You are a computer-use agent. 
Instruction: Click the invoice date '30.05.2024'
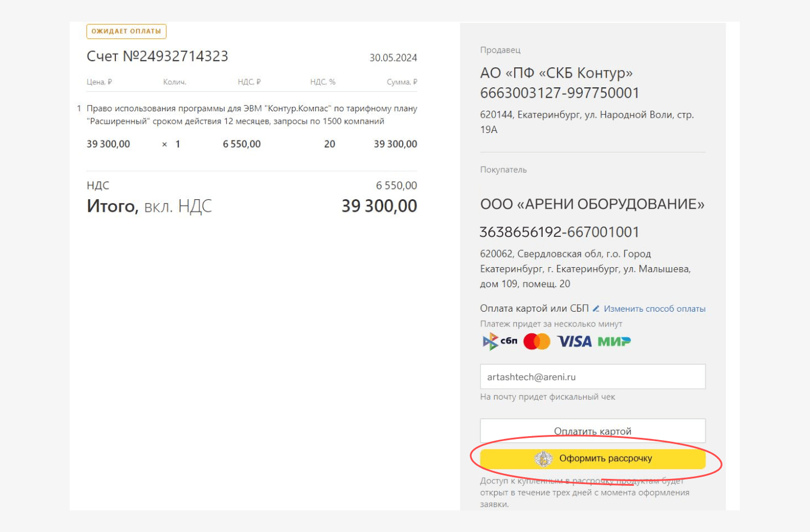[393, 58]
